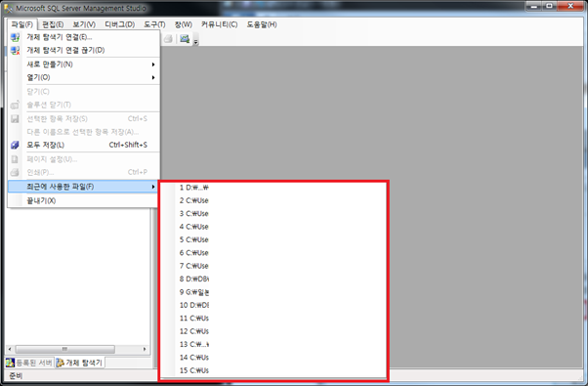
Task: Switch to the Object Explorer (개체 탐색기) tab
Action: pyautogui.click(x=79, y=363)
